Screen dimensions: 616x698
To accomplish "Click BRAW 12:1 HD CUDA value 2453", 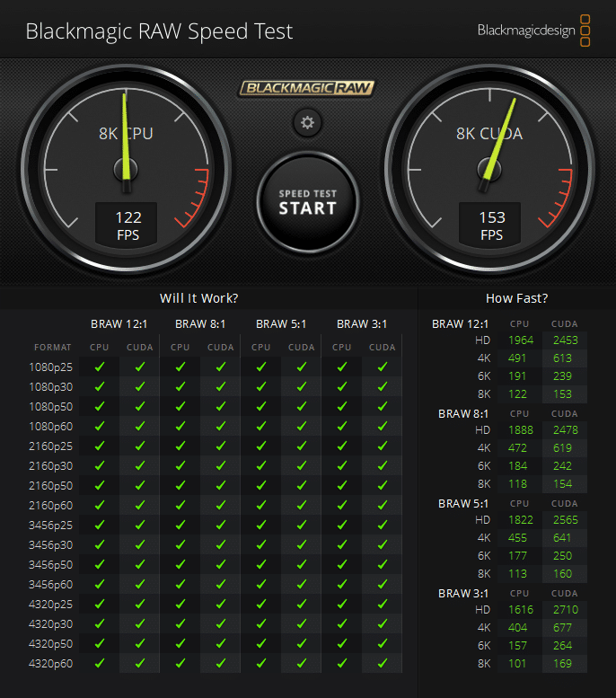I will 565,340.
